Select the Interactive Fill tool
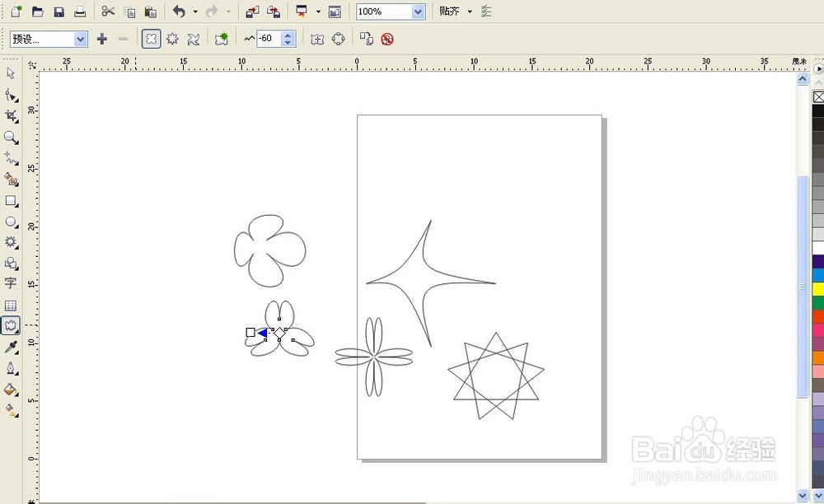Screen dimensions: 824x504 click(11, 410)
